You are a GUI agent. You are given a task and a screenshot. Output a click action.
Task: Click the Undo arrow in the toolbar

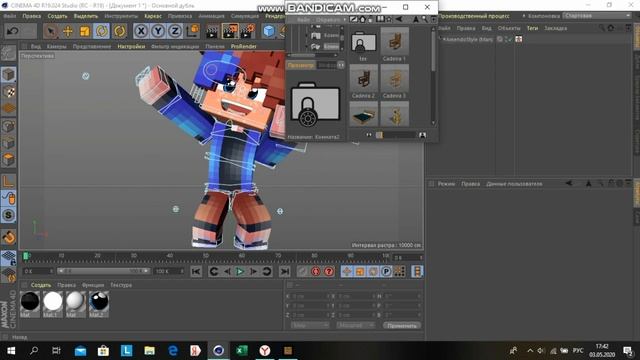tap(13, 31)
